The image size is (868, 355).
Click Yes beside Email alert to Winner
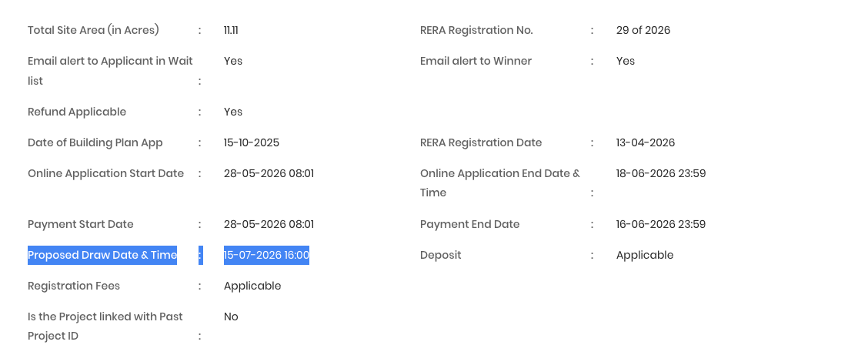[626, 61]
